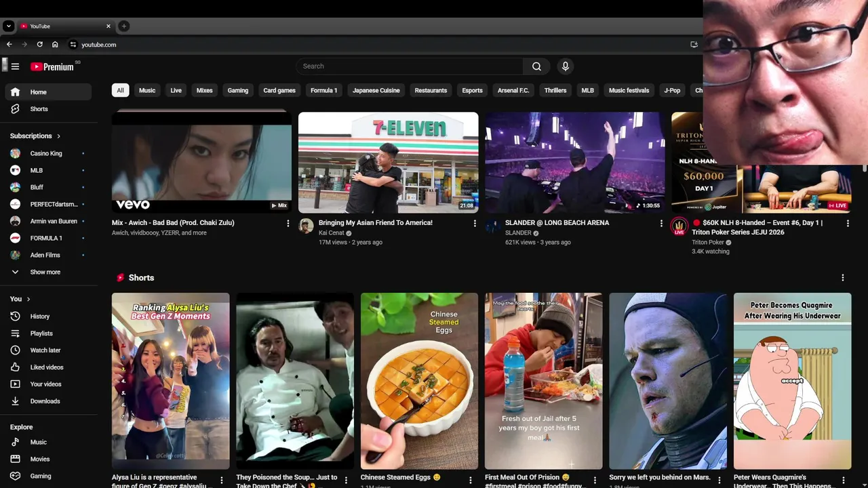Viewport: 868px width, 488px height.
Task: Open the Shorts shelf options menu
Action: [843, 278]
